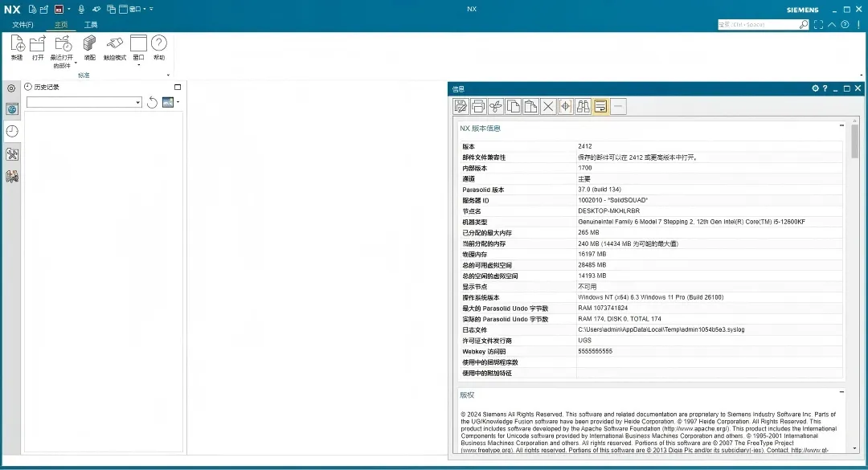Switch to the 主页 ribbon tab
This screenshot has height=470, width=868.
pos(61,24)
